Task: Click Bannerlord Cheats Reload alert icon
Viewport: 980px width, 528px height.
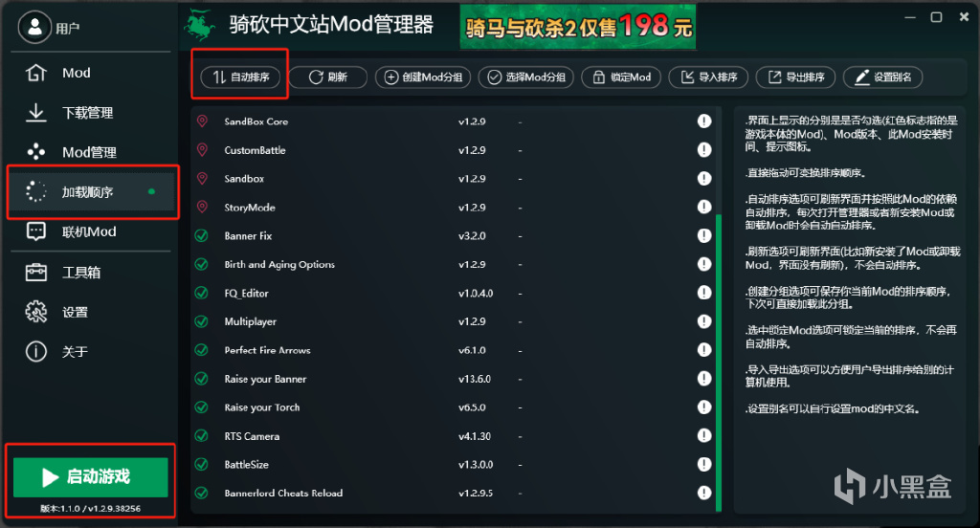Action: click(704, 493)
